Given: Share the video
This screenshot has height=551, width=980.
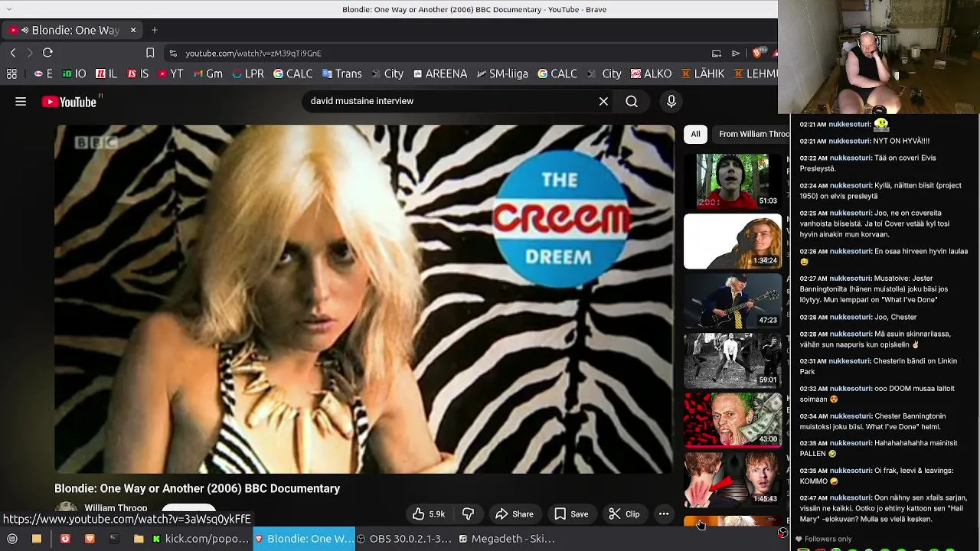Looking at the screenshot, I should point(514,514).
